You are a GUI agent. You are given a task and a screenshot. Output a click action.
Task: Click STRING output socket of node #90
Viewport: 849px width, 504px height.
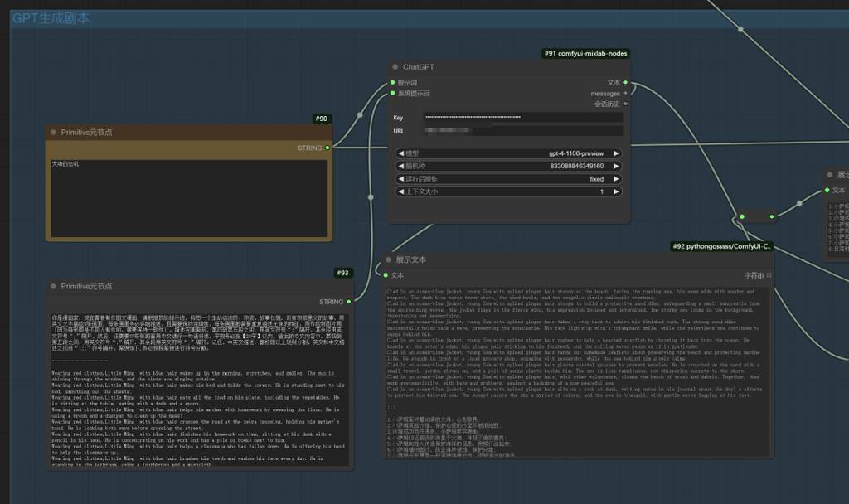[x=327, y=148]
